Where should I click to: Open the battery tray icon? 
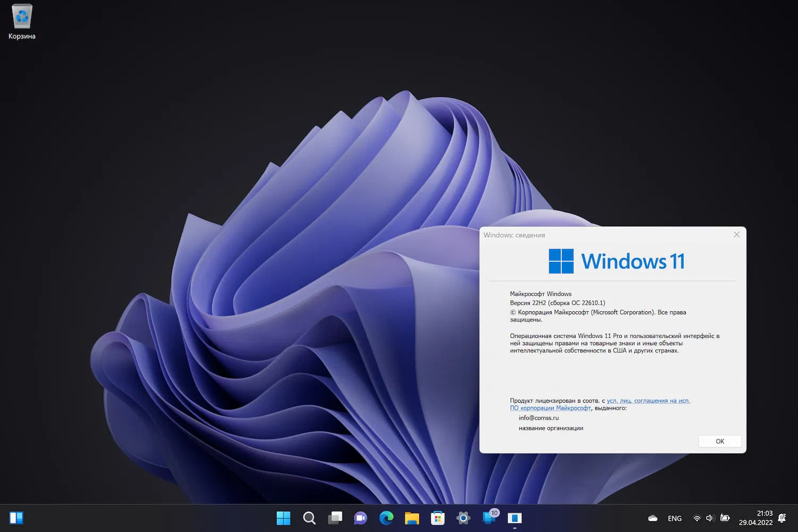coord(725,518)
